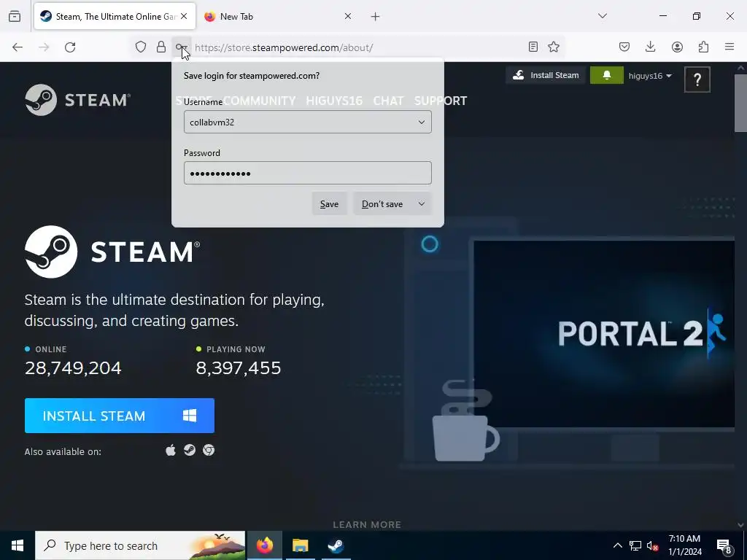Open a new tab with plus button
Image resolution: width=747 pixels, height=560 pixels.
376,17
